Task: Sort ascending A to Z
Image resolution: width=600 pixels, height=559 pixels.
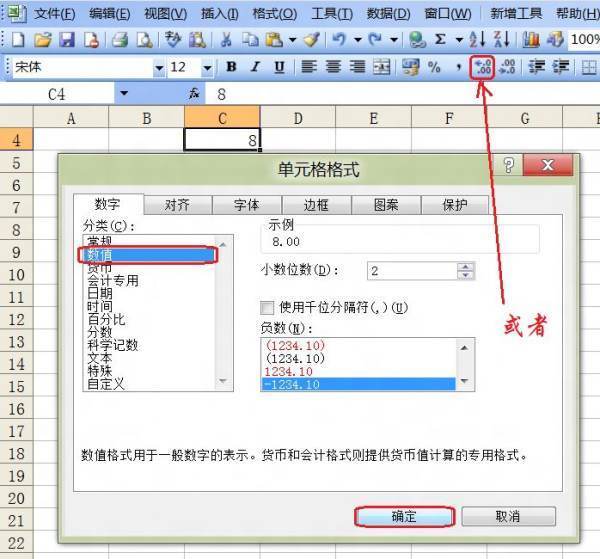Action: [477, 39]
